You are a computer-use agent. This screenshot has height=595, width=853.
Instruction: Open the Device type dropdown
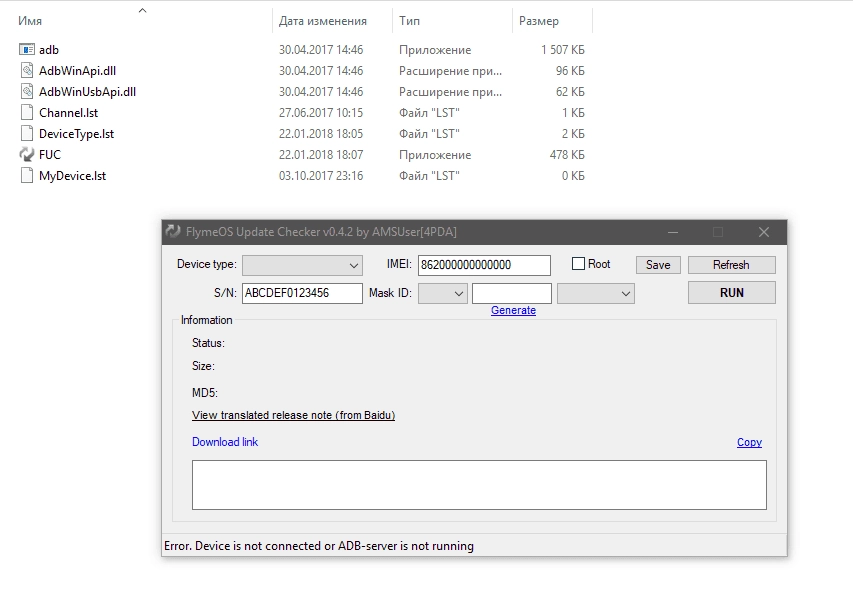(x=302, y=265)
